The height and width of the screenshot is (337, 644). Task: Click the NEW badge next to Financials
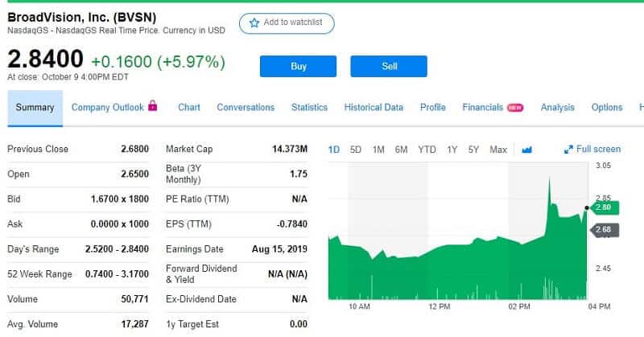click(515, 108)
